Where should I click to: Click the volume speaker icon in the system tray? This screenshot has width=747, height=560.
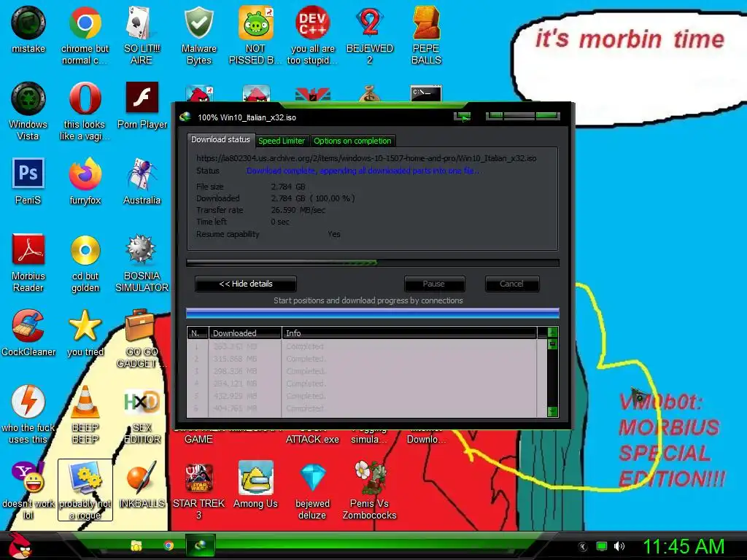619,546
